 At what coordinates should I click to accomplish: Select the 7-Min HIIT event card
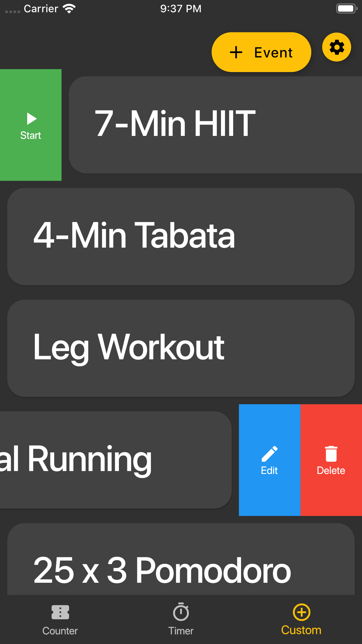pyautogui.click(x=215, y=125)
